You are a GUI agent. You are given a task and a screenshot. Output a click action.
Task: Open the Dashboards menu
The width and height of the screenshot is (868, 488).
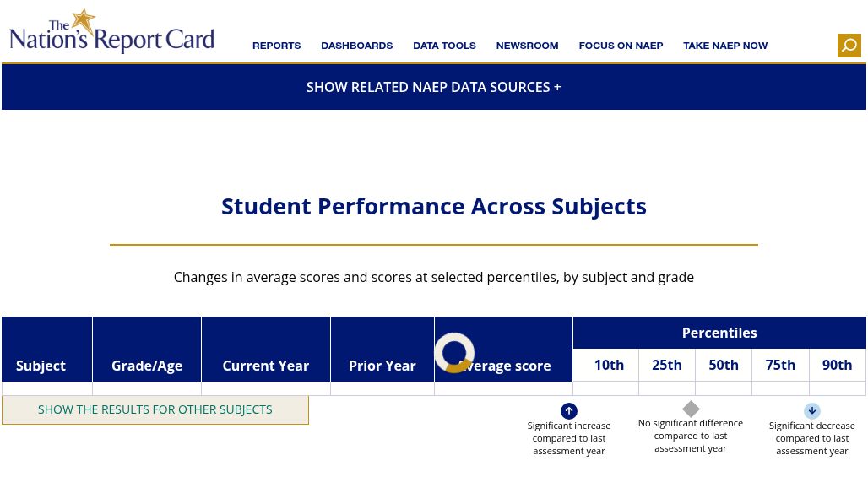356,46
